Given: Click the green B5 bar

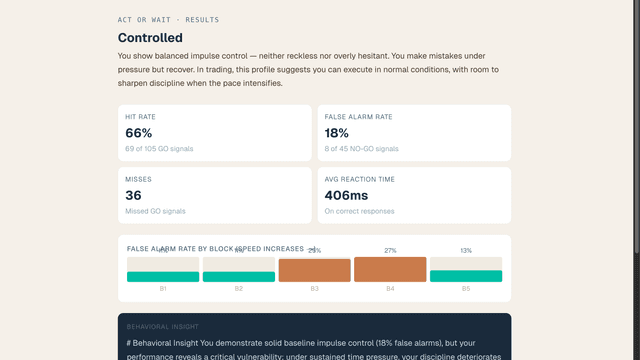Looking at the screenshot, I should [x=466, y=276].
